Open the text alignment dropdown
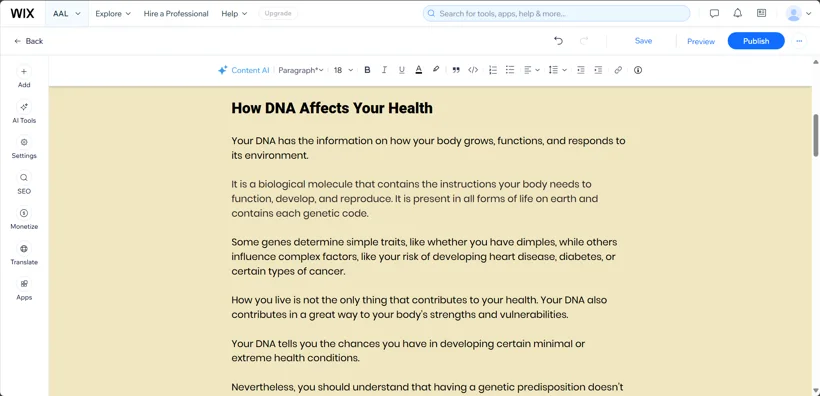The image size is (820, 396). point(532,70)
